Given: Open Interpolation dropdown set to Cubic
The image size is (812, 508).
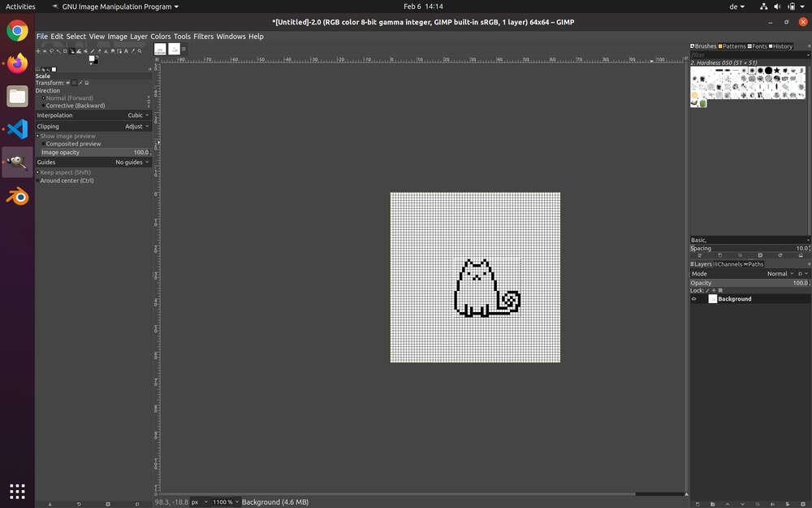Looking at the screenshot, I should click(x=93, y=115).
